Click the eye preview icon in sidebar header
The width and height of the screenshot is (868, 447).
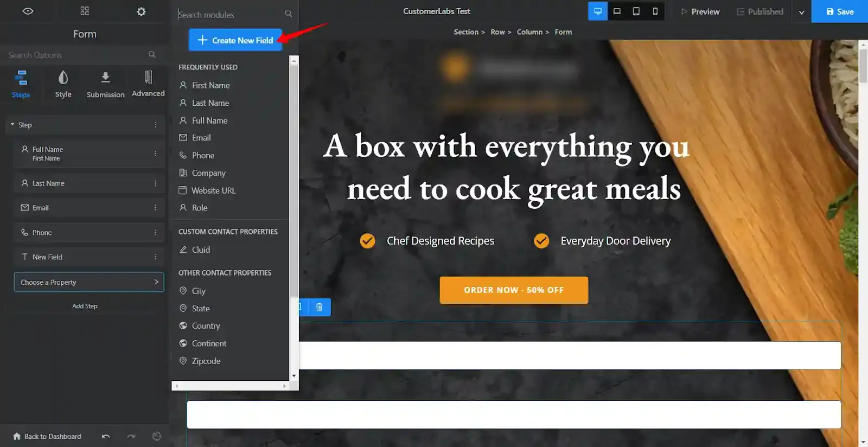(x=28, y=11)
